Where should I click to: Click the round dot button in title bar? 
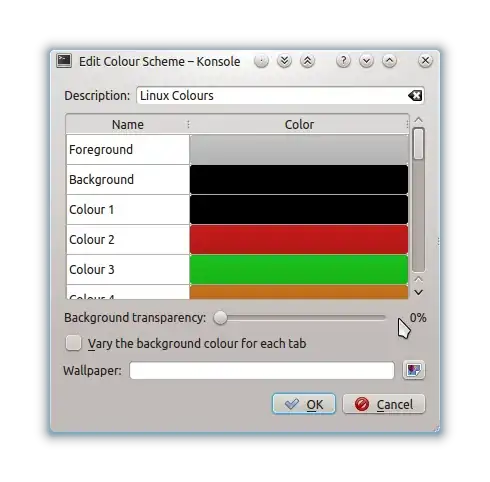click(261, 61)
